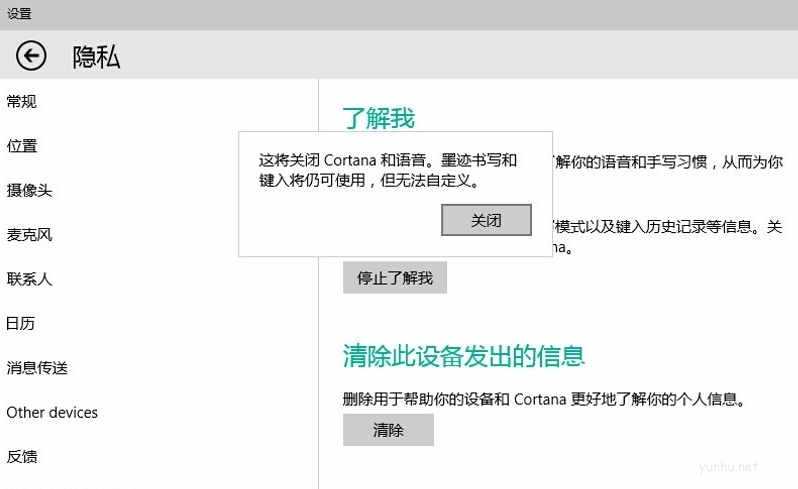Click the dialog message about Cortana 和语音
This screenshot has width=798, height=489.
[x=388, y=170]
